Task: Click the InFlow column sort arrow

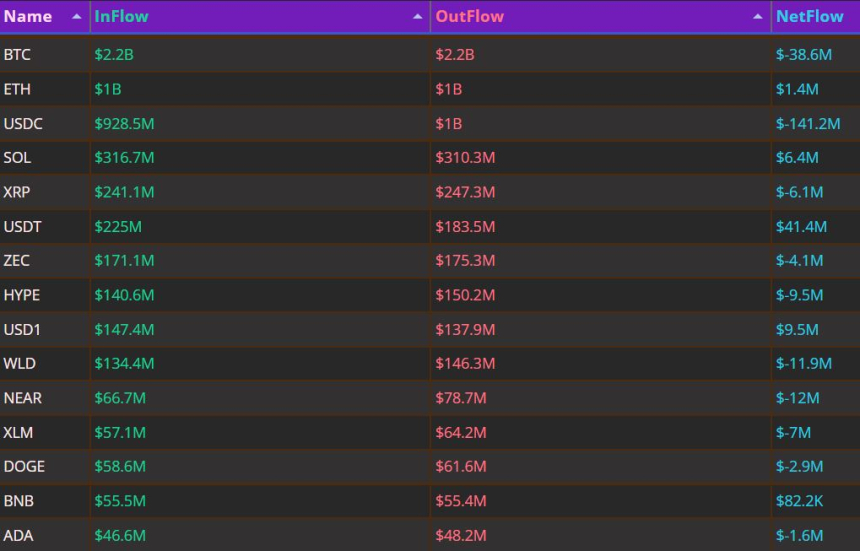Action: click(417, 16)
